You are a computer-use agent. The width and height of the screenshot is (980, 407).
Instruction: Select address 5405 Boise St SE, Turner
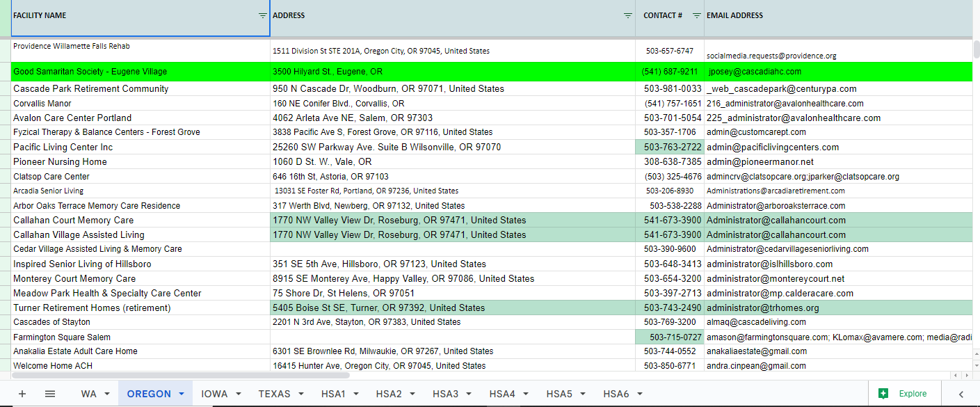453,308
